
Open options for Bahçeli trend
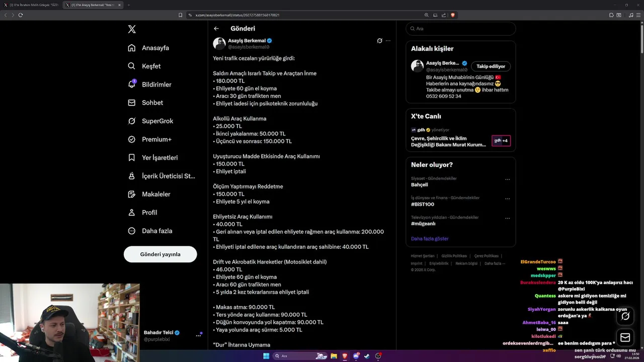click(x=507, y=179)
